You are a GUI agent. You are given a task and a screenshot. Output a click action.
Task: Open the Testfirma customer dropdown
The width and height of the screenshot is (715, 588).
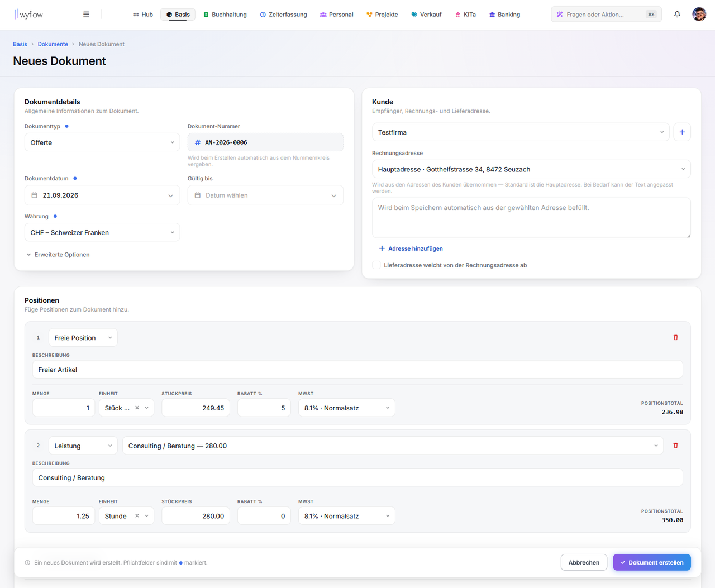tap(521, 132)
